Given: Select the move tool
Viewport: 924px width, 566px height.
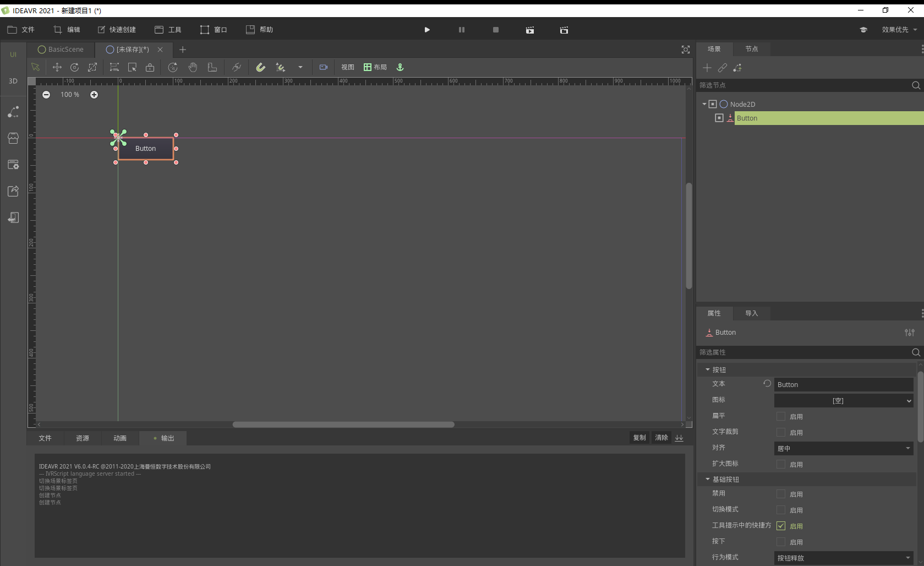Looking at the screenshot, I should (57, 67).
